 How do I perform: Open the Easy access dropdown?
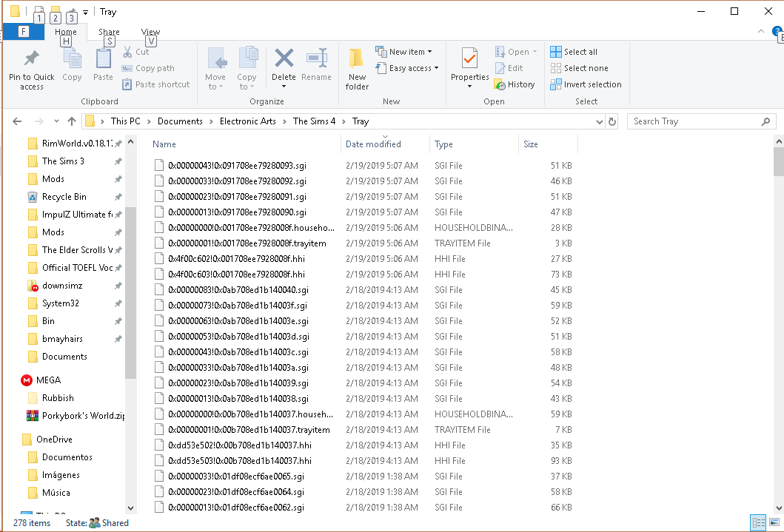tap(407, 68)
